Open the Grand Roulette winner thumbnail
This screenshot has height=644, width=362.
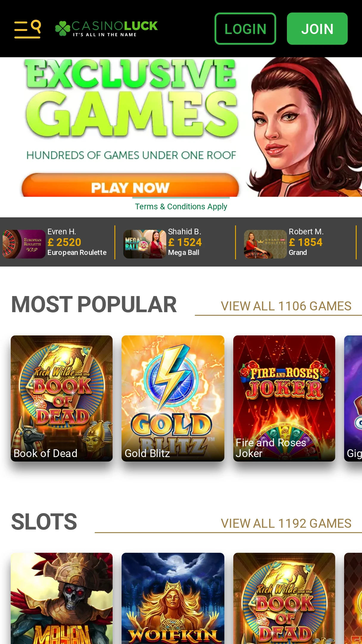tap(265, 244)
